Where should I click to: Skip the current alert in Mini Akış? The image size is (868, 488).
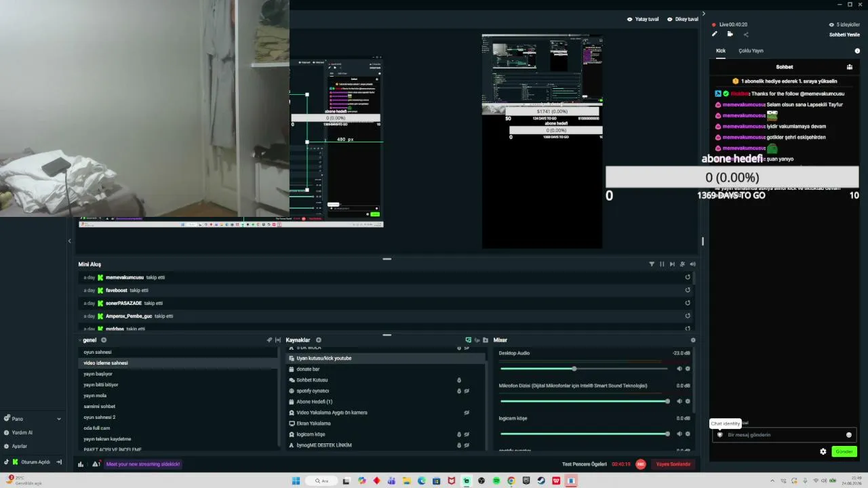tap(672, 264)
